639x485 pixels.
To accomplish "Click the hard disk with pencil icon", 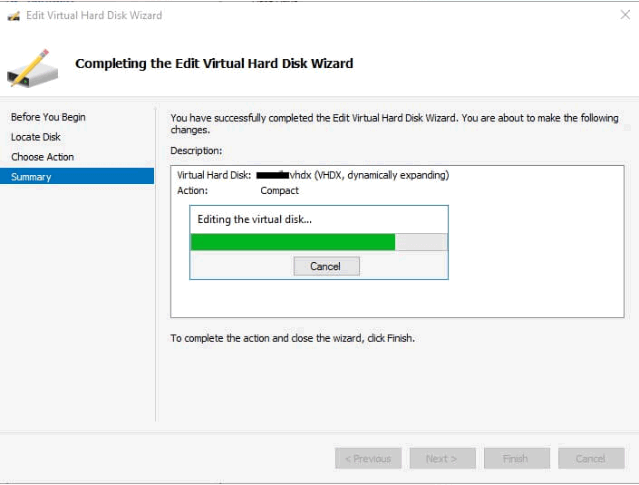I will (32, 66).
